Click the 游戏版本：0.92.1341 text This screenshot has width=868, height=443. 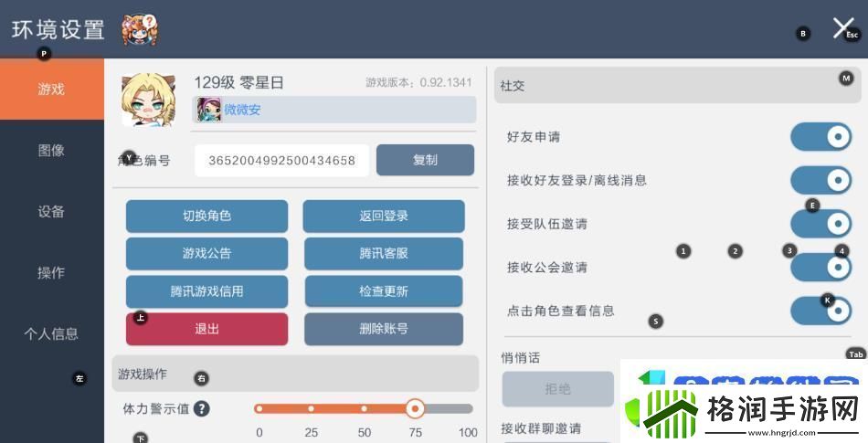pos(418,82)
